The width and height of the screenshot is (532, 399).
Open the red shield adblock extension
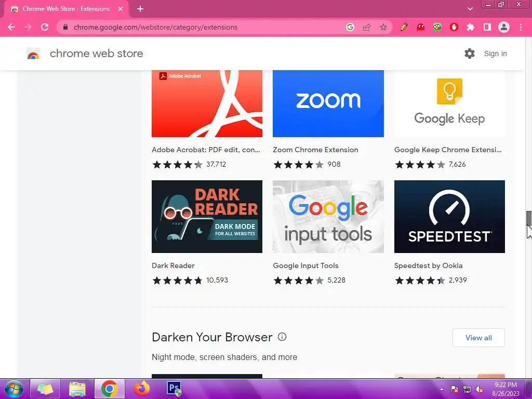tap(454, 27)
